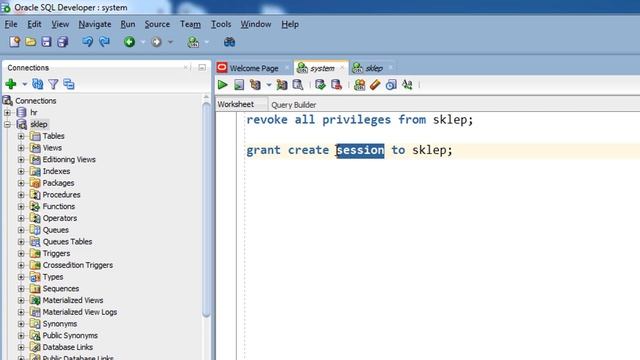Open the back navigation history dropdown
This screenshot has height=360, width=640.
pos(143,42)
